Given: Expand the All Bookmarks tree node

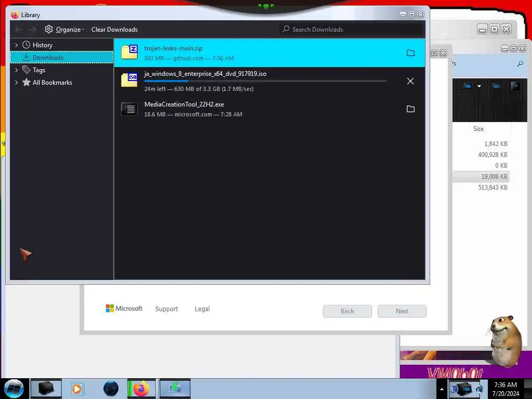Looking at the screenshot, I should click(16, 83).
